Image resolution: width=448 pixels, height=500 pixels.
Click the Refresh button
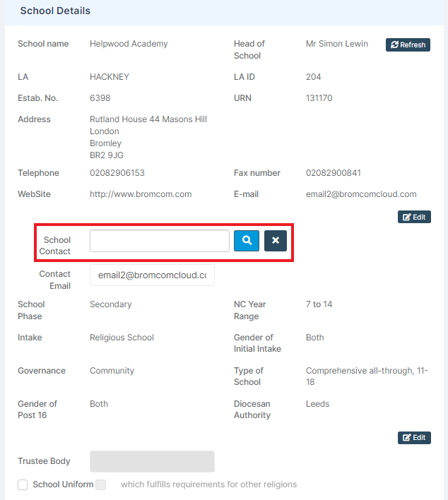[408, 44]
